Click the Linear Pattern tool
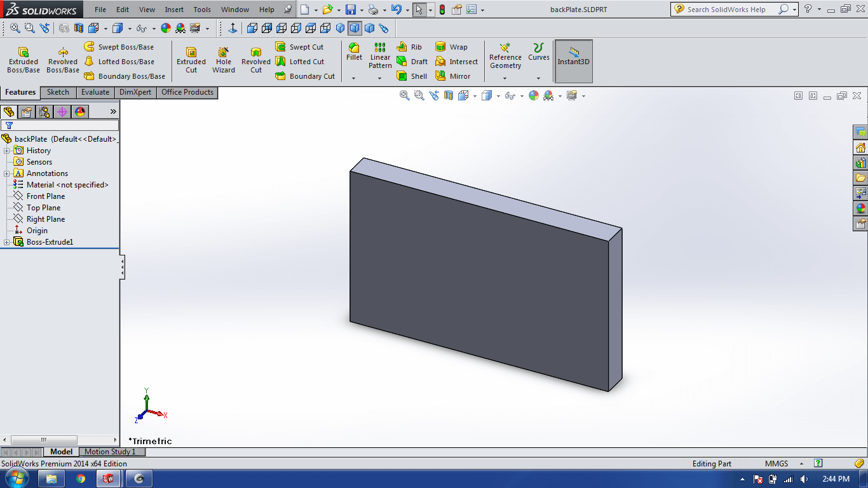Image resolution: width=868 pixels, height=488 pixels. pyautogui.click(x=380, y=56)
